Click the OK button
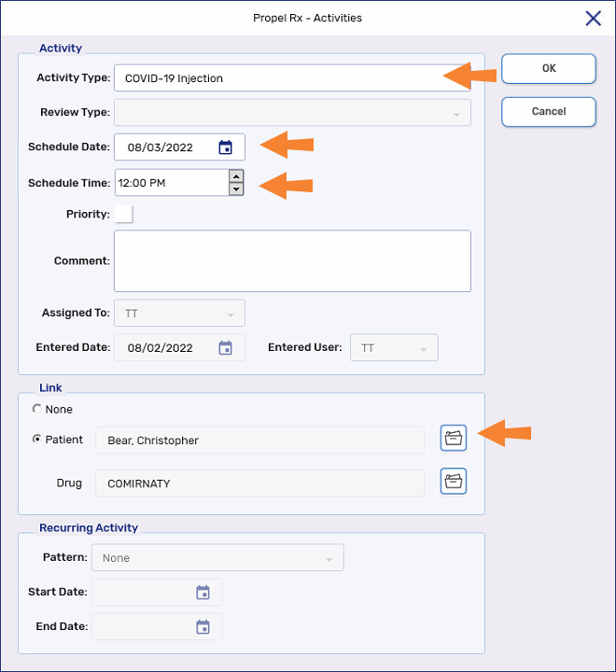The height and width of the screenshot is (672, 616). tap(548, 68)
